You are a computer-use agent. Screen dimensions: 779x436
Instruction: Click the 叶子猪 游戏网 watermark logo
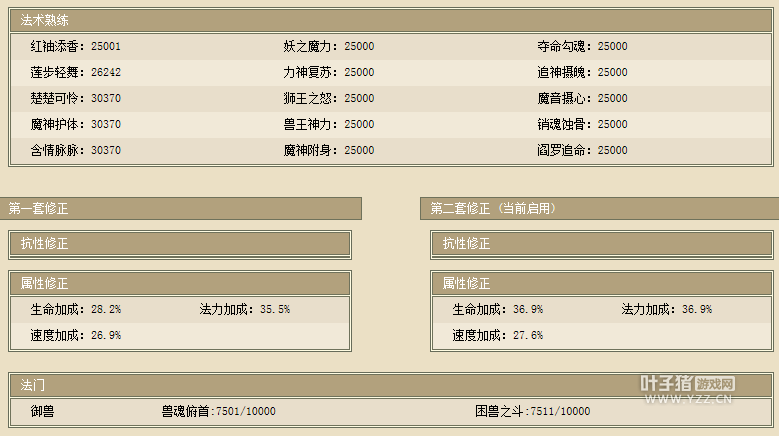tap(688, 384)
